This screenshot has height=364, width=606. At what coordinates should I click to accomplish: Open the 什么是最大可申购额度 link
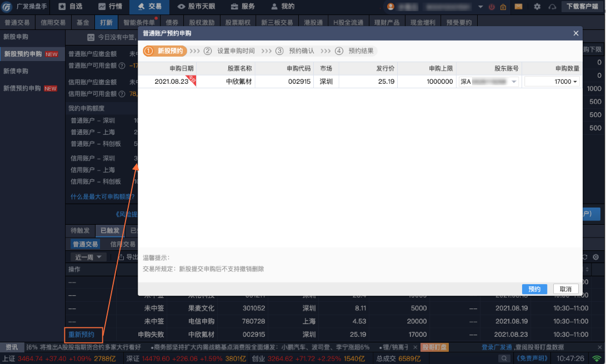point(102,197)
